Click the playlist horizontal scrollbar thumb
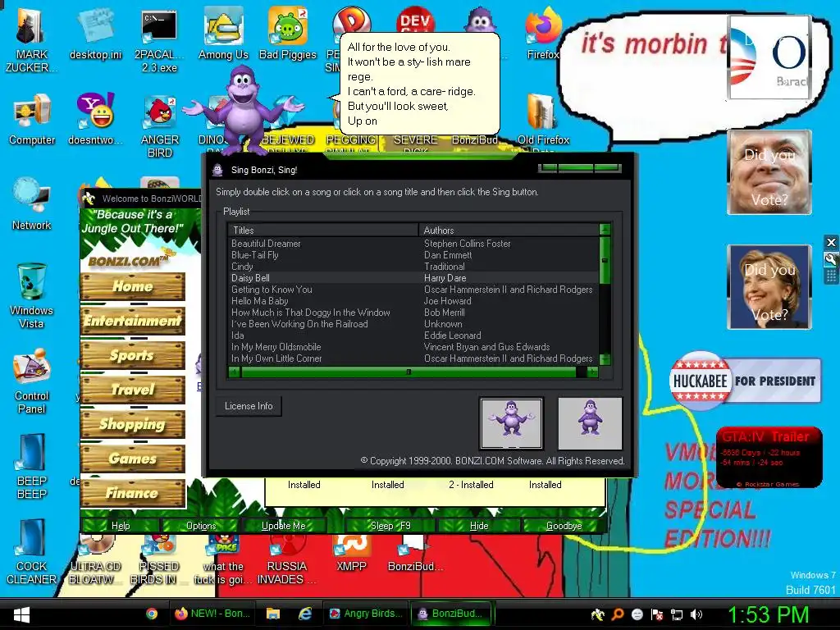 point(409,372)
